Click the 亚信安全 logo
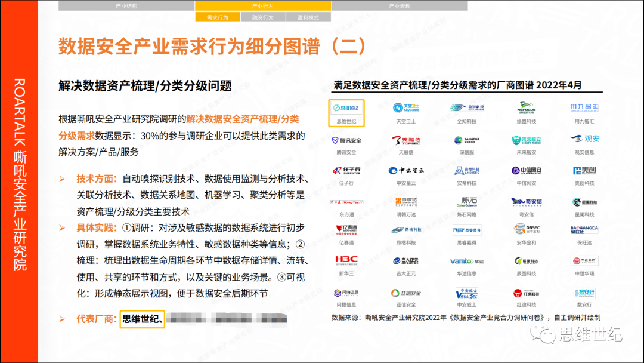This screenshot has height=363, width=644. (406, 293)
